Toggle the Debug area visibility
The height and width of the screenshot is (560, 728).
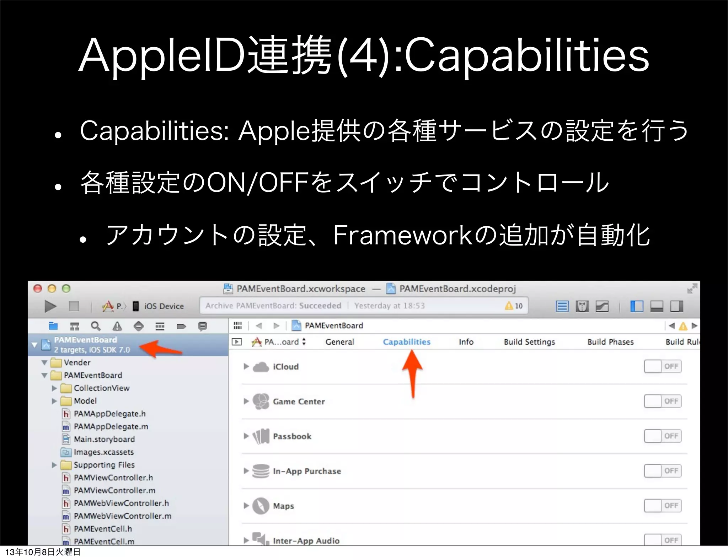(x=657, y=306)
